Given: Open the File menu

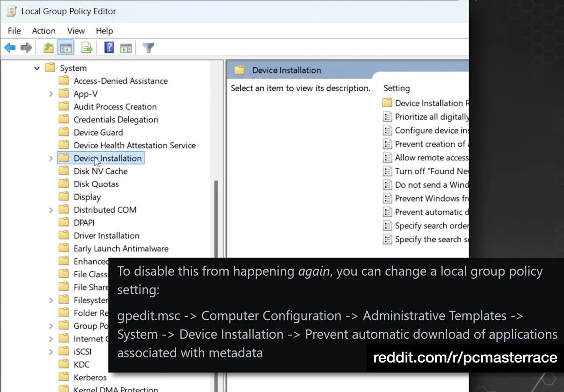Looking at the screenshot, I should point(14,31).
